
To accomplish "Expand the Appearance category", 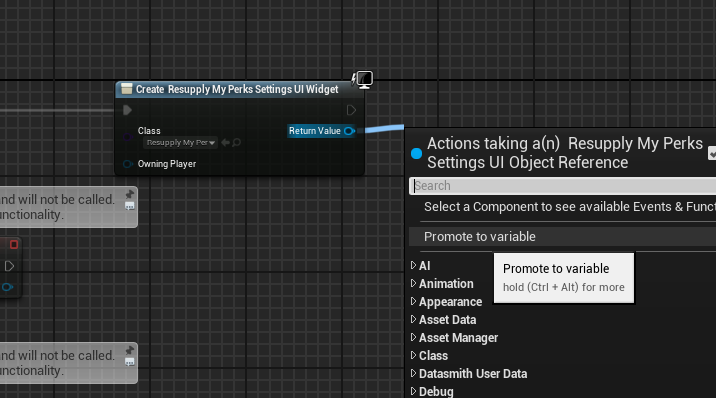I will 413,301.
